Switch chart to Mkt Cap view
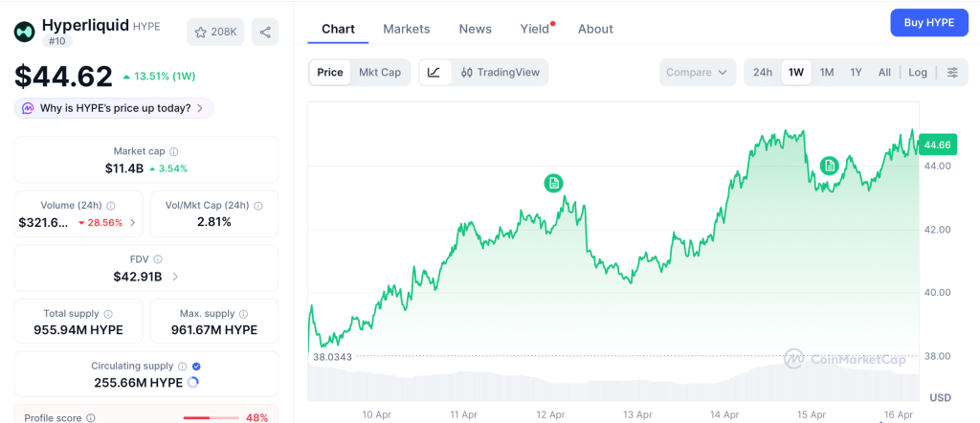The height and width of the screenshot is (423, 980). 380,73
